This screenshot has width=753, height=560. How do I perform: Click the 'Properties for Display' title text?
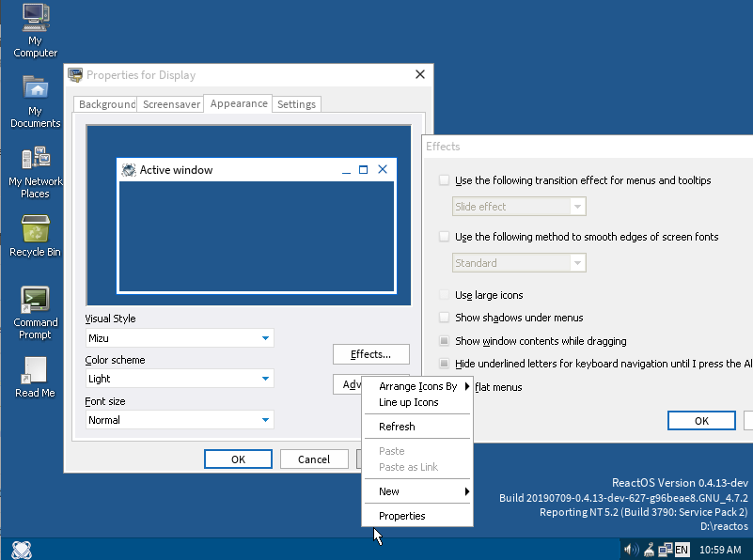[141, 75]
